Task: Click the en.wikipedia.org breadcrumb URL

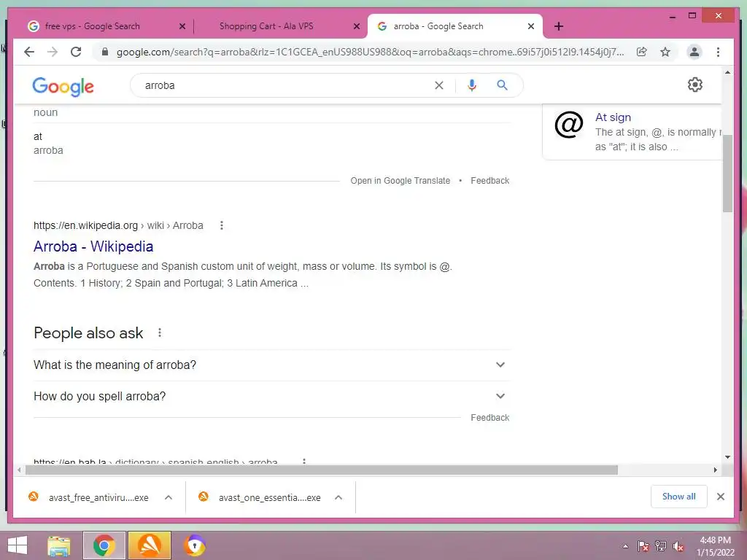Action: coord(118,225)
